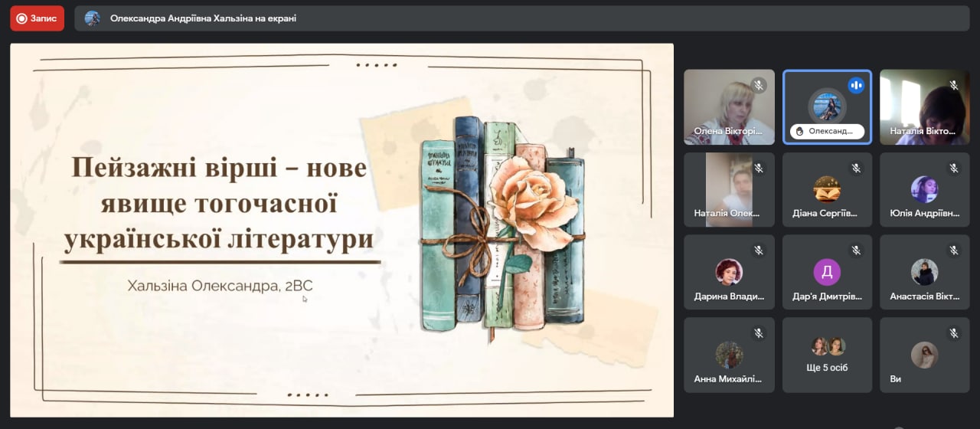This screenshot has height=429, width=980.
Task: Click muted mic icon on Наталія Віктор... tile
Action: click(954, 85)
